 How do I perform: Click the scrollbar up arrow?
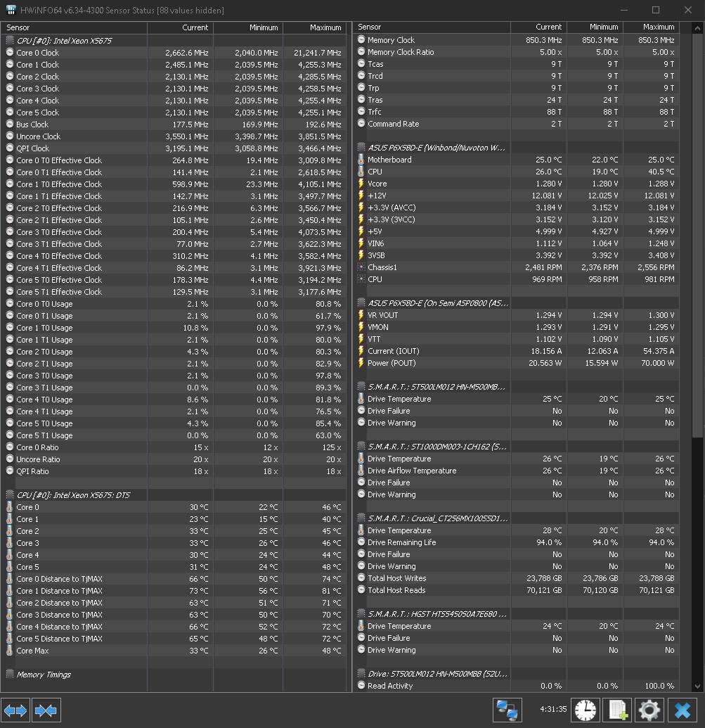pos(697,28)
